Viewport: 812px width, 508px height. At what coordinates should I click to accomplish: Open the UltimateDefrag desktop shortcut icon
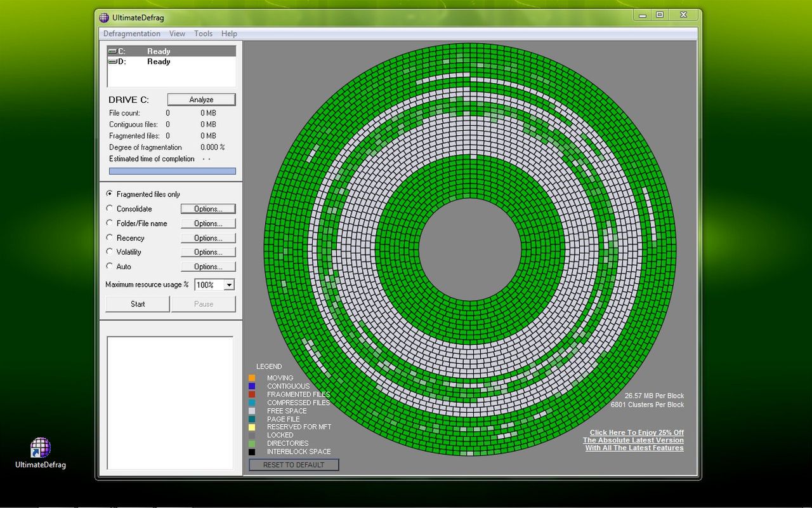click(41, 452)
